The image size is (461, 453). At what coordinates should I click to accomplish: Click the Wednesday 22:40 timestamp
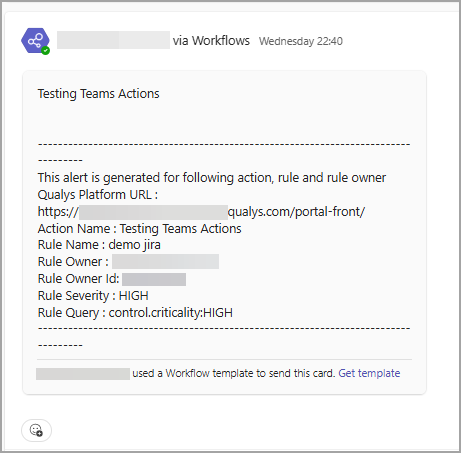pos(301,41)
